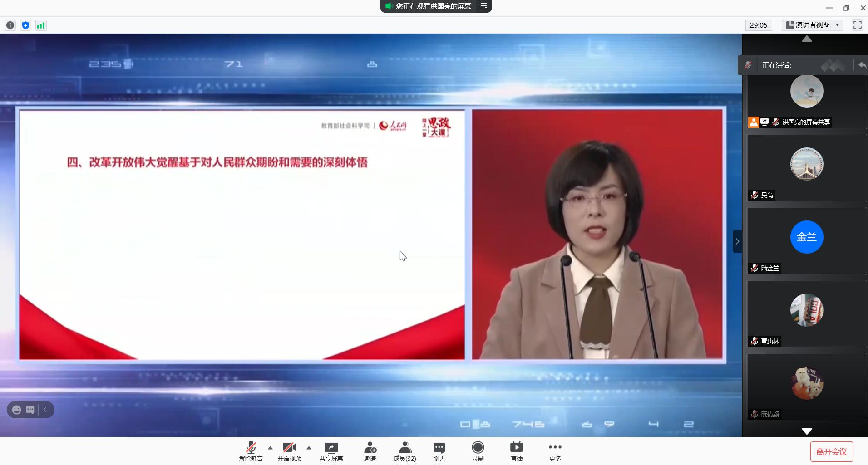Click the 29:05 meeting timer
Screen dimensions: 868x465
click(x=759, y=25)
